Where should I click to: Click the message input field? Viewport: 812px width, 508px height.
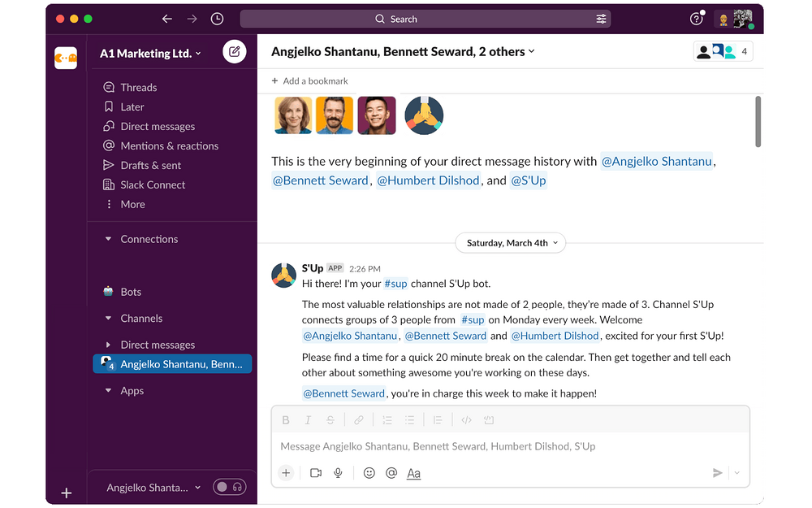pyautogui.click(x=510, y=447)
